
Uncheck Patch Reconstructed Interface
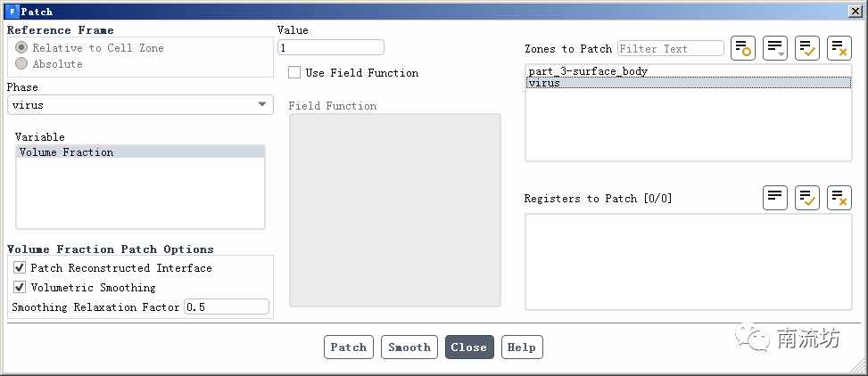click(x=20, y=267)
